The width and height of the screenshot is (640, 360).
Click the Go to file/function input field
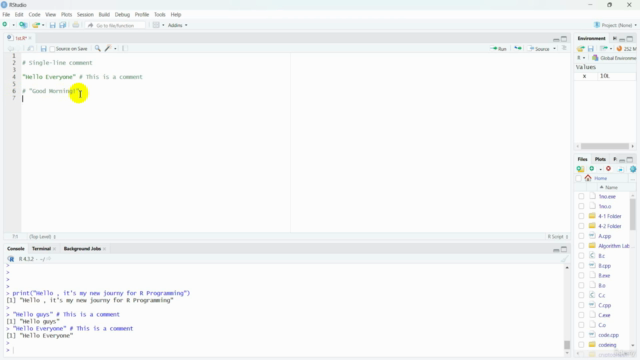click(116, 25)
